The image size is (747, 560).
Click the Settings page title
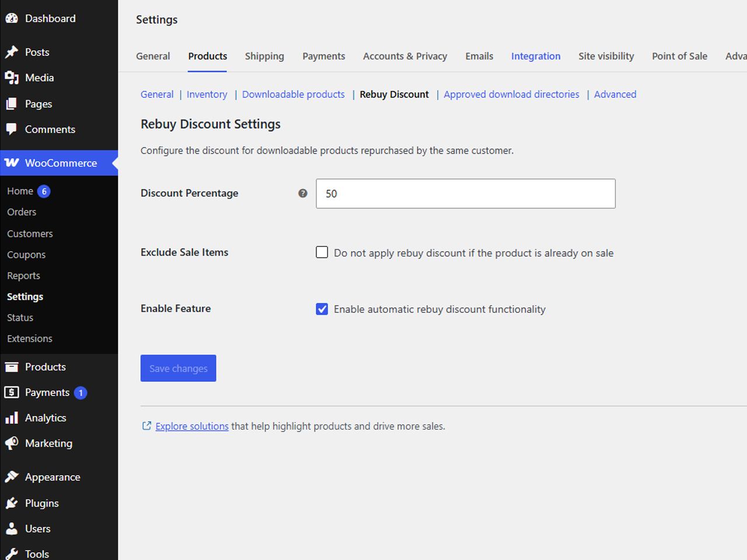(x=157, y=20)
